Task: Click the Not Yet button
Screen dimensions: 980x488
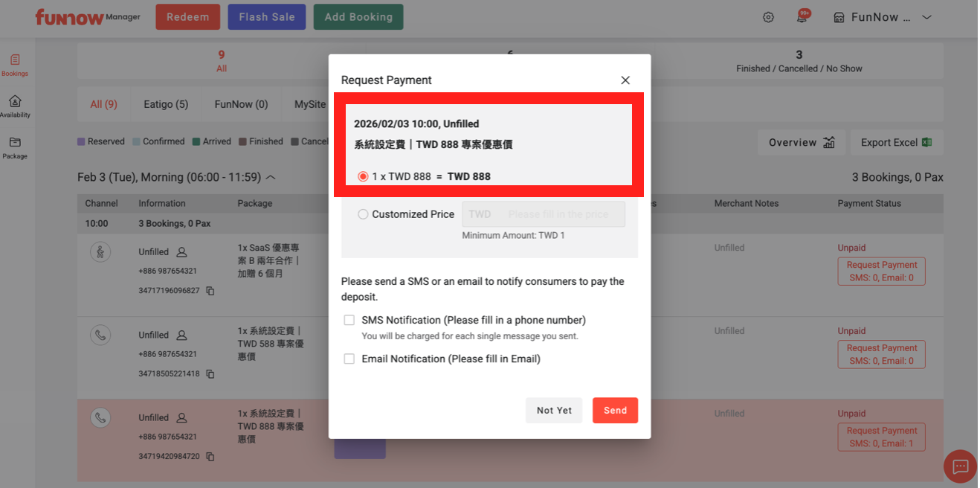Action: pos(554,411)
